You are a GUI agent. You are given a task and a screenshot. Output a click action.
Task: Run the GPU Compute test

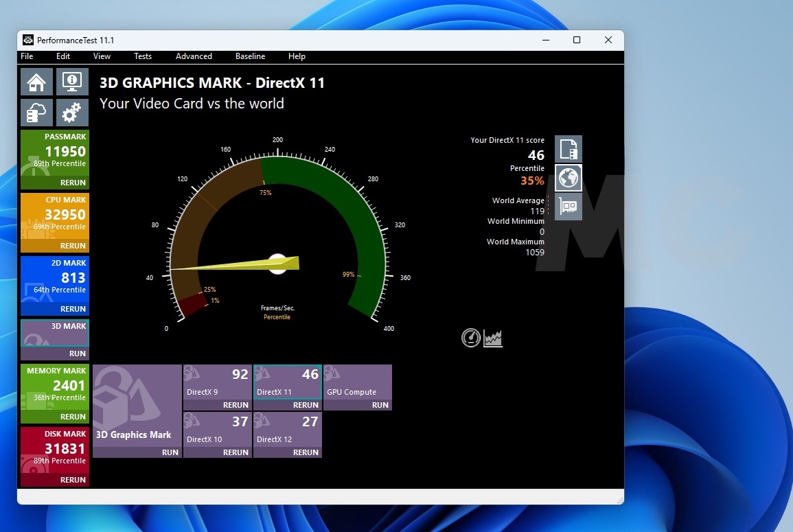tap(380, 405)
